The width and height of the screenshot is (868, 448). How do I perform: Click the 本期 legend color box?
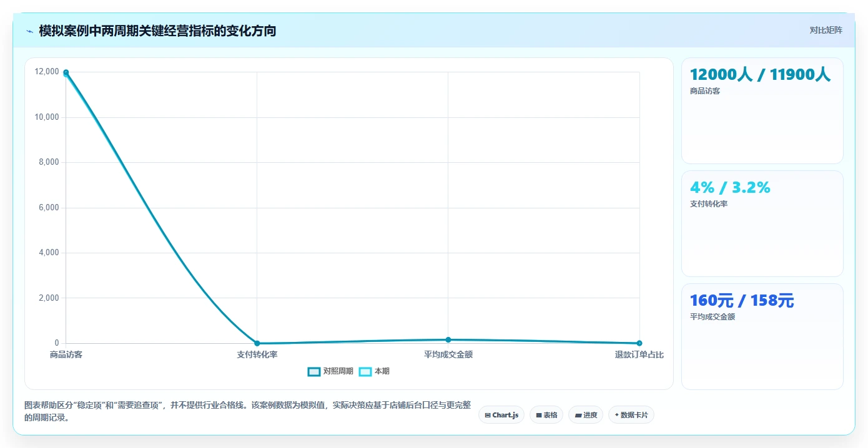tap(365, 371)
